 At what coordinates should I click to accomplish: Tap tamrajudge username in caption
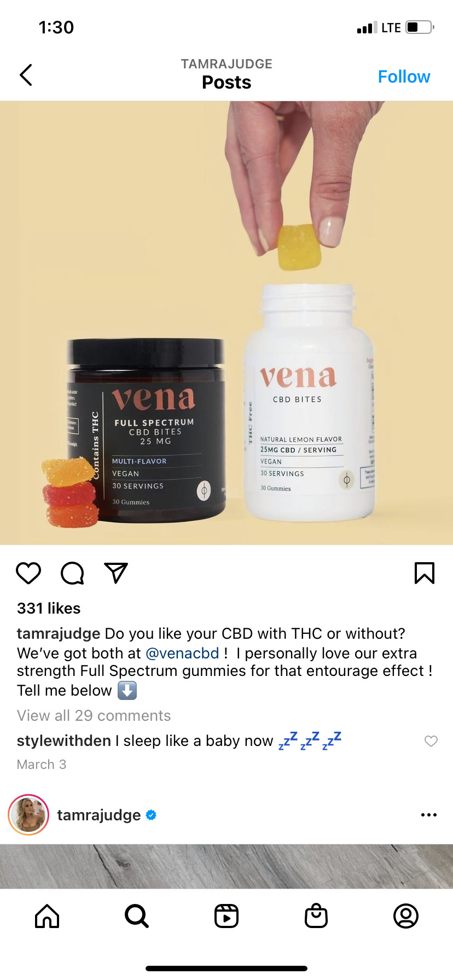(59, 633)
